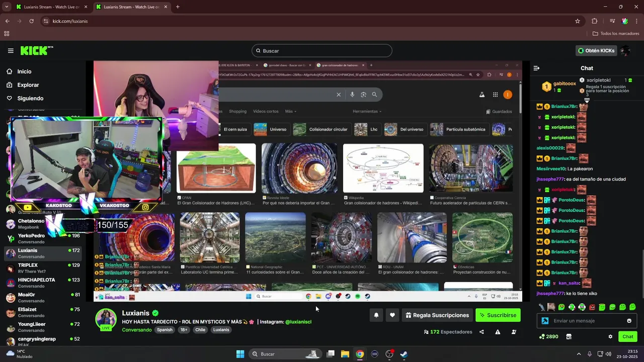Viewport: 644px width, 362px height.
Task: Click Regala Suscripciones button
Action: (437, 315)
